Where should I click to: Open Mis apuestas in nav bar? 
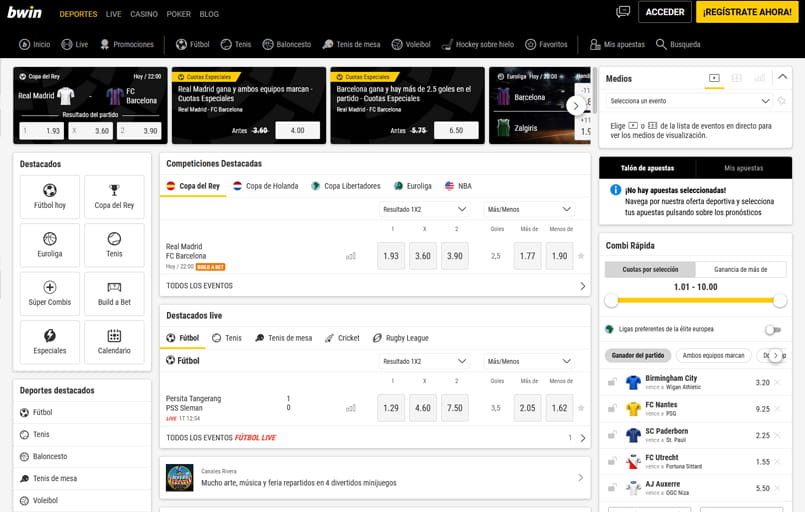pos(617,44)
